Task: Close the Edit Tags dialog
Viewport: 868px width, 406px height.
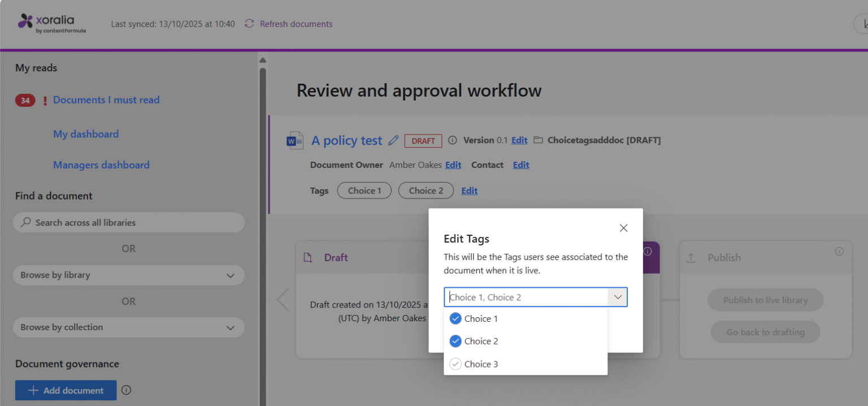Action: [623, 228]
